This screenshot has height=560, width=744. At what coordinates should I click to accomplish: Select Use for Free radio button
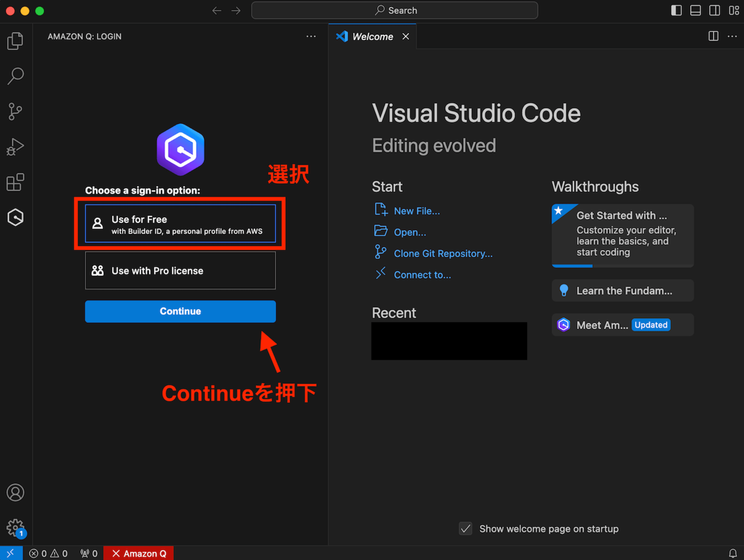(180, 225)
